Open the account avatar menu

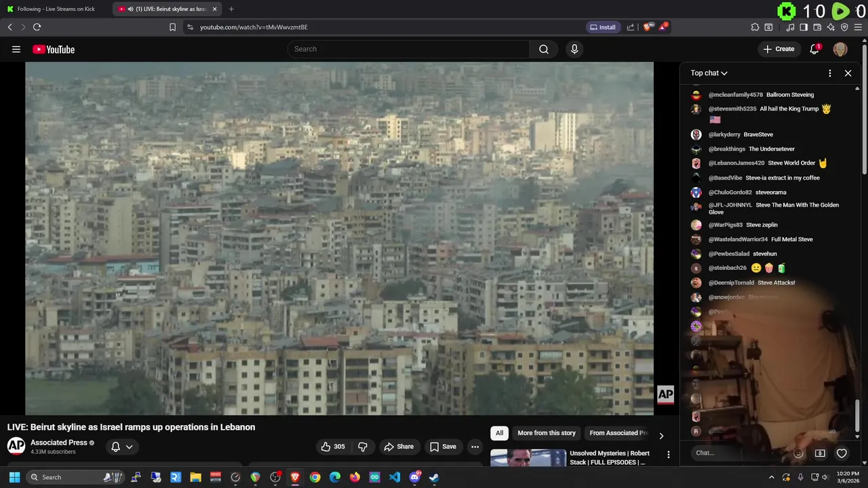840,49
